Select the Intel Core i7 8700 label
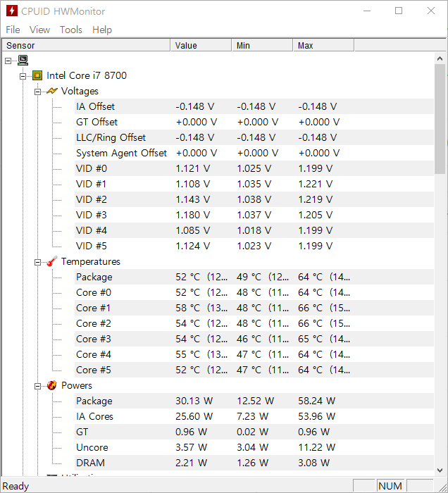 87,75
